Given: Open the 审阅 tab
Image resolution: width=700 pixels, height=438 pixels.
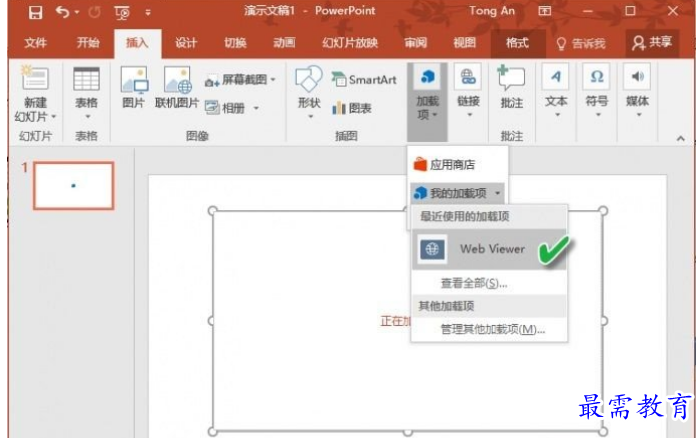Looking at the screenshot, I should tap(415, 43).
